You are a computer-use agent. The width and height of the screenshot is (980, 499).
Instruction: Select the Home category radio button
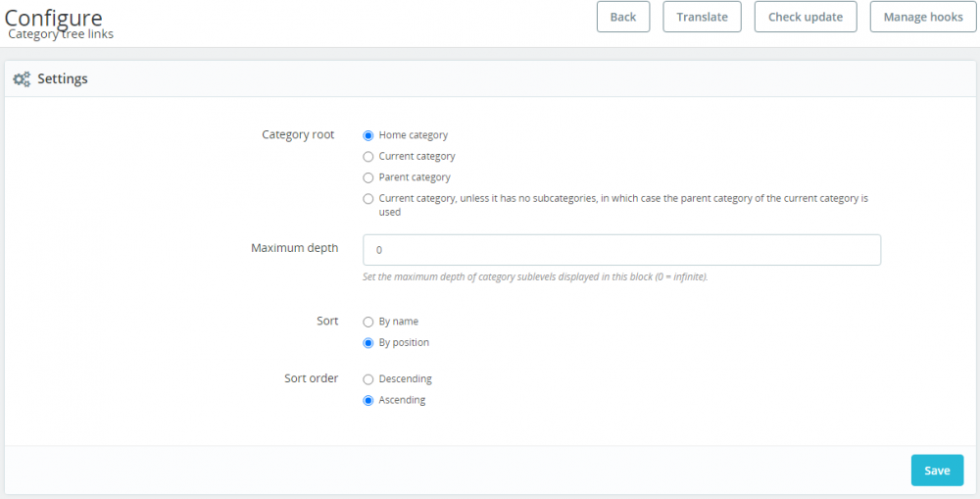point(368,135)
